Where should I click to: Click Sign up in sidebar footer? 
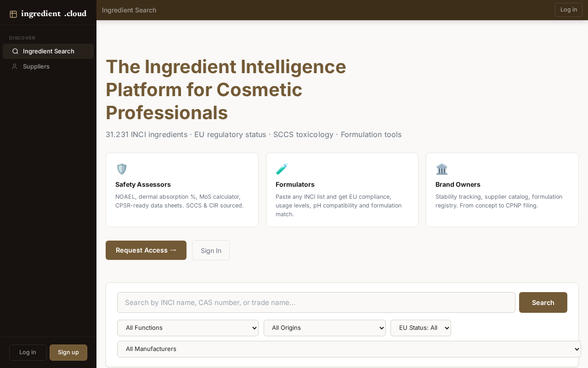(x=68, y=352)
